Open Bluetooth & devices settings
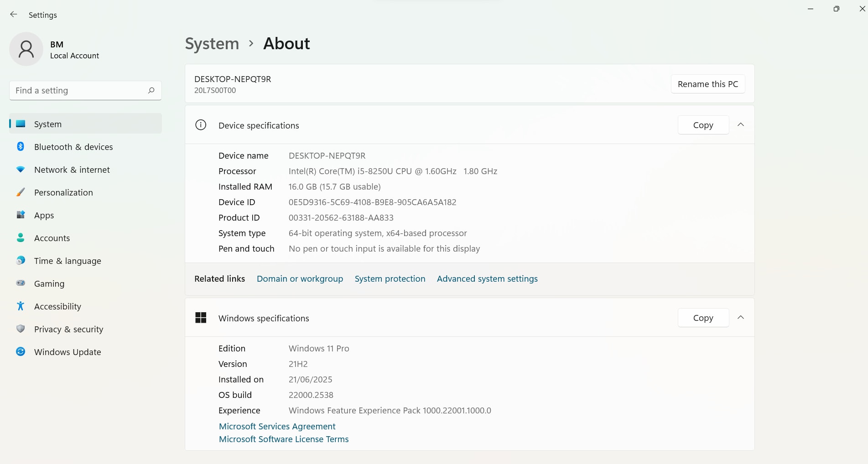868x464 pixels. (85, 147)
